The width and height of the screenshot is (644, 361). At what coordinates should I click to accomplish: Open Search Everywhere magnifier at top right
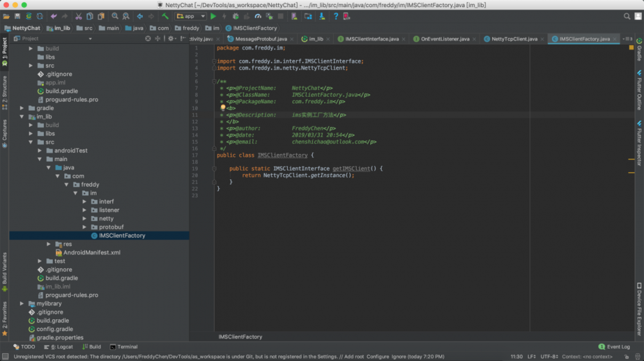(x=627, y=16)
